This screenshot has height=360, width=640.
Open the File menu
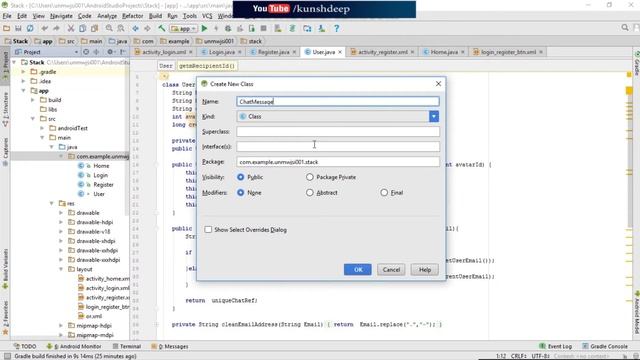pyautogui.click(x=7, y=16)
